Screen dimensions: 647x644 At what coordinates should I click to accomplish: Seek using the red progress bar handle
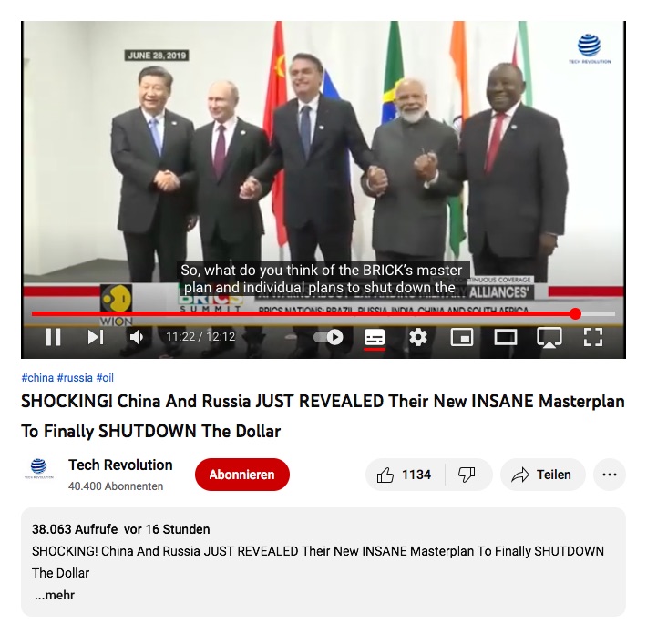575,314
